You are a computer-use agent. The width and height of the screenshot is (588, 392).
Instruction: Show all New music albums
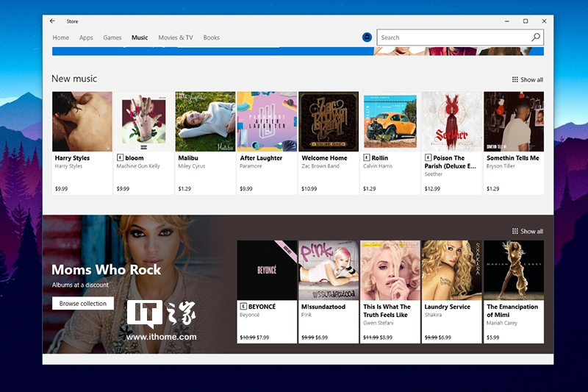pyautogui.click(x=528, y=79)
